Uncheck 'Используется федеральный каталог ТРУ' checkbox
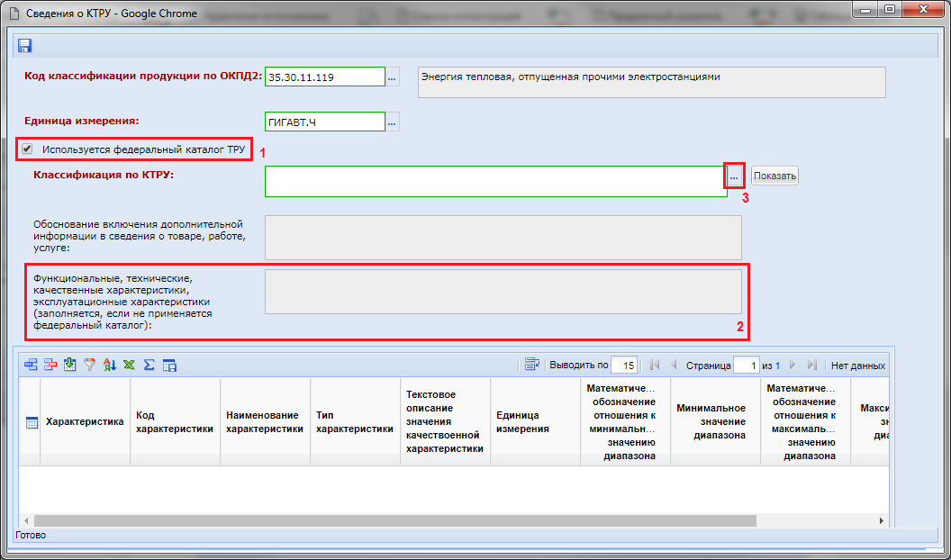 click(27, 149)
